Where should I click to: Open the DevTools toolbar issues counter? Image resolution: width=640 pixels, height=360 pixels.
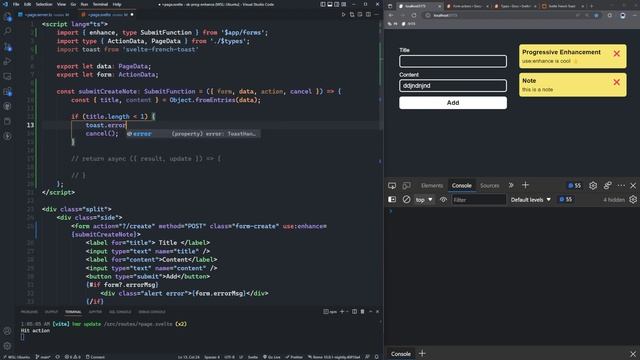575,186
